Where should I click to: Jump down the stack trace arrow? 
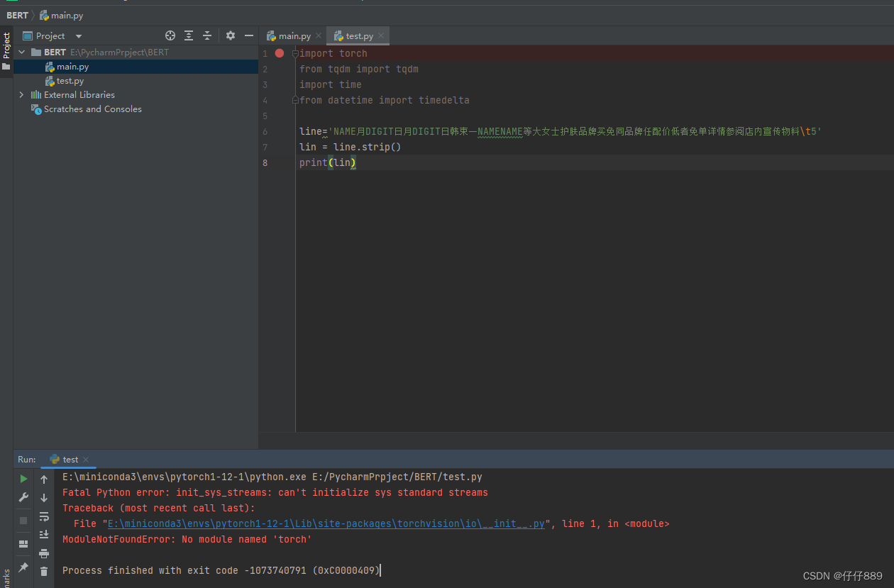click(44, 498)
